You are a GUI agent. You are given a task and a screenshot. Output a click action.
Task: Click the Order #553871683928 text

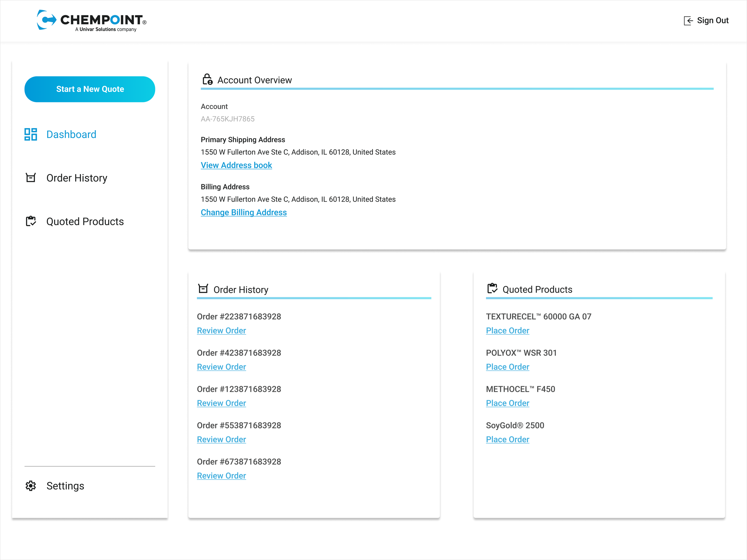point(239,425)
